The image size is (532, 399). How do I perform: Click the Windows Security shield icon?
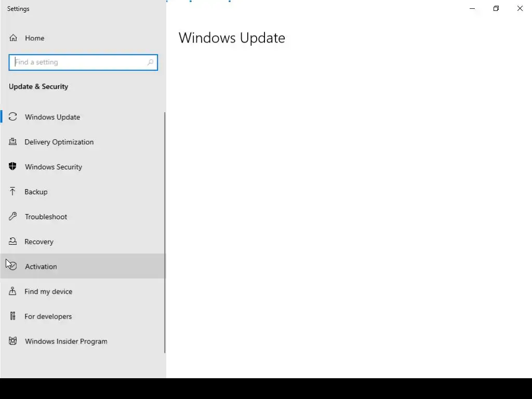(x=12, y=166)
